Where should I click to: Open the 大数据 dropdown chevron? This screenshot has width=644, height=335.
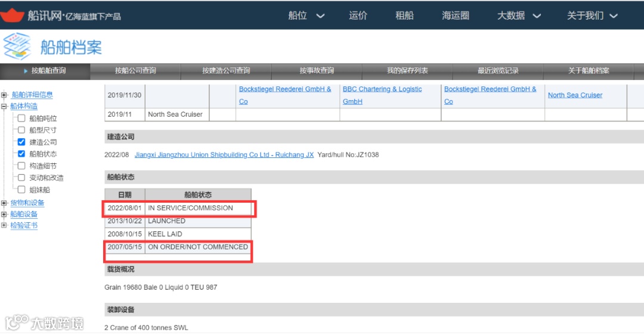[537, 16]
